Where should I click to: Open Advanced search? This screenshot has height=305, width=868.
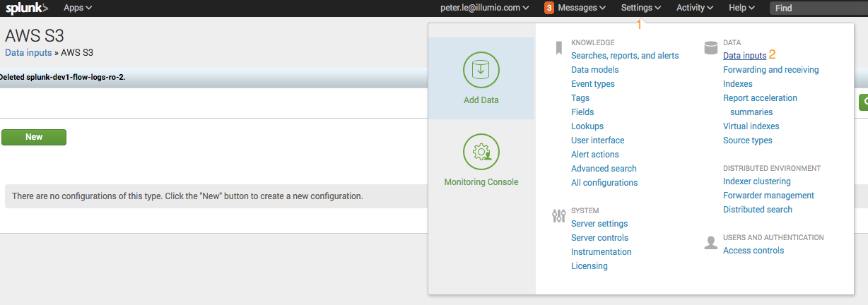click(604, 169)
